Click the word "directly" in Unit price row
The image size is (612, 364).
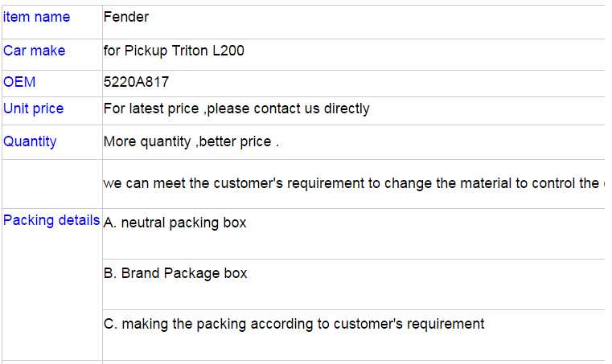347,108
